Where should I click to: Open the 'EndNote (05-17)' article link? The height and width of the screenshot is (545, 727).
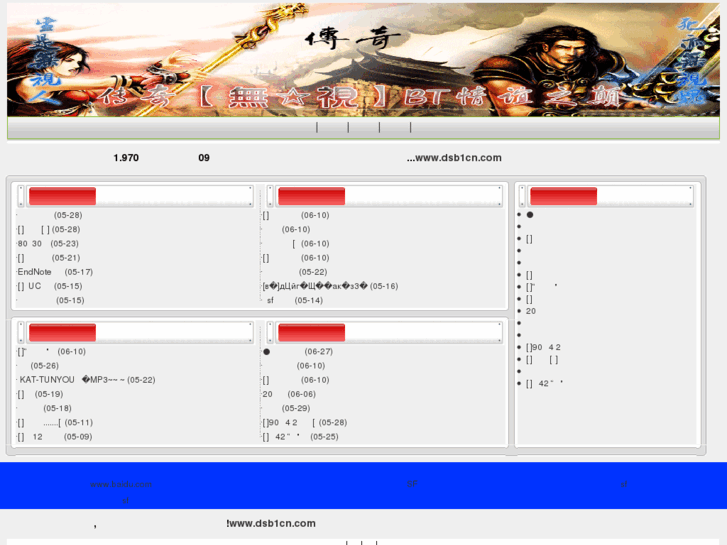[x=55, y=272]
